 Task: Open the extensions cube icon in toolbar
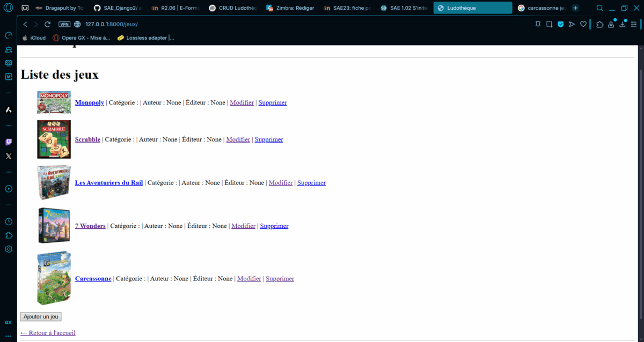[x=599, y=24]
